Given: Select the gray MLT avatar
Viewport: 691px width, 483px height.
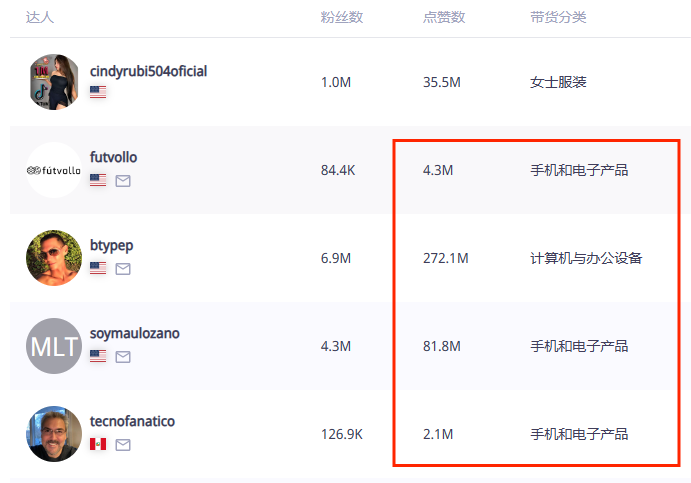Looking at the screenshot, I should tap(54, 346).
